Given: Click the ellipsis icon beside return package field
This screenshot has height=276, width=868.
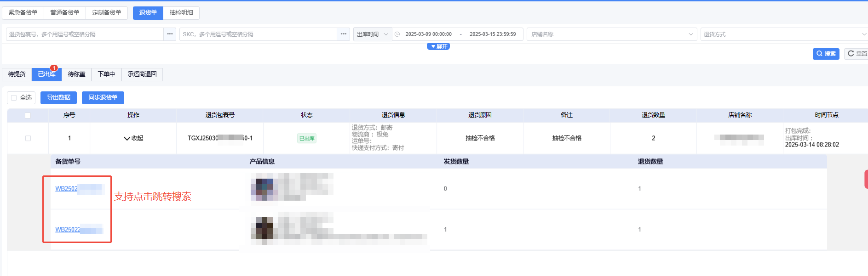Looking at the screenshot, I should [170, 34].
